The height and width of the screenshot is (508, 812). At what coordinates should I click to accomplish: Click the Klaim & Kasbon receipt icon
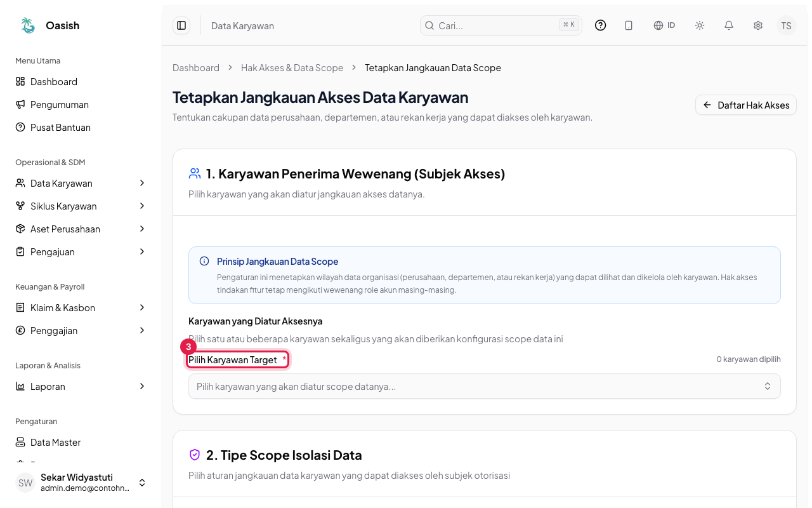20,307
